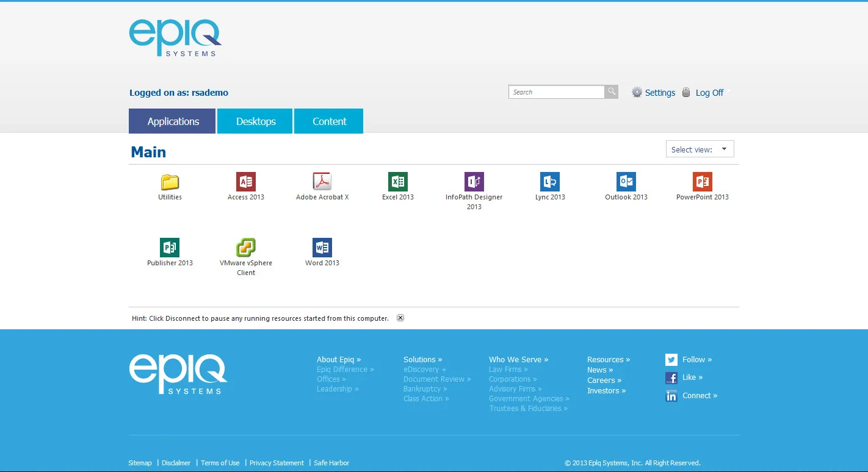The height and width of the screenshot is (472, 868).
Task: Launch the InfoPath Designer 2013 icon
Action: click(474, 182)
